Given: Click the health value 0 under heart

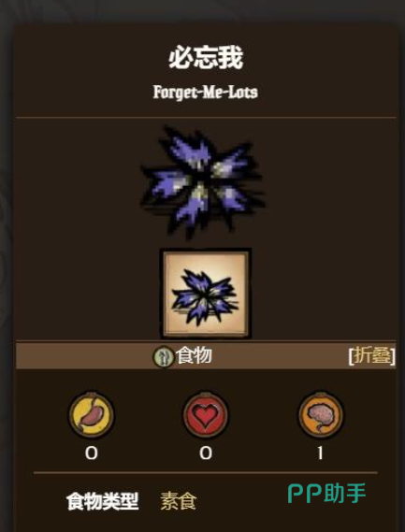Looking at the screenshot, I should tap(206, 453).
